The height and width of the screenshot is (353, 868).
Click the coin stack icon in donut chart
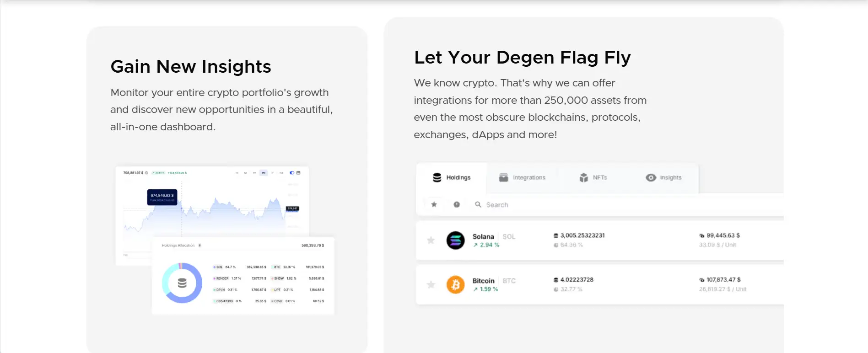pos(182,283)
